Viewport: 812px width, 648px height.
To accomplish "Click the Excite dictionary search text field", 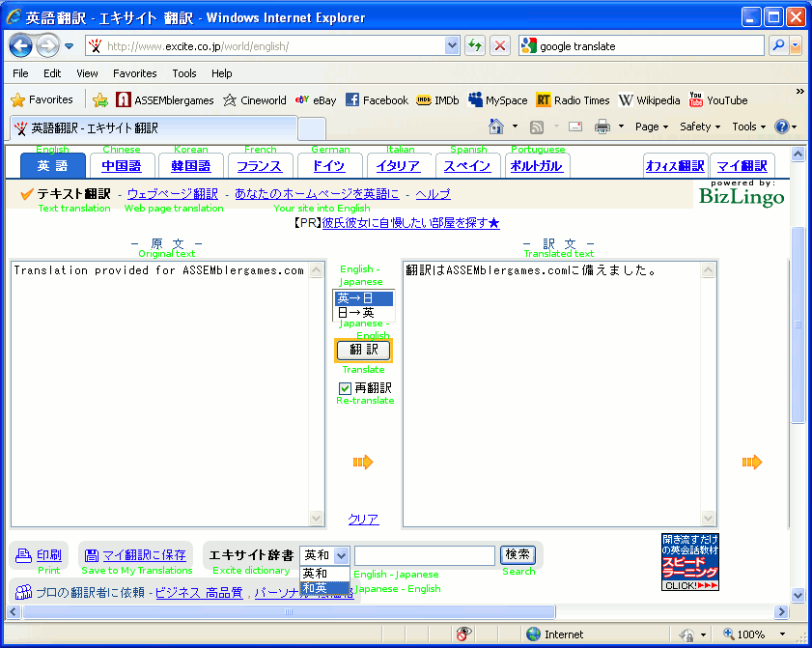I will tap(425, 555).
